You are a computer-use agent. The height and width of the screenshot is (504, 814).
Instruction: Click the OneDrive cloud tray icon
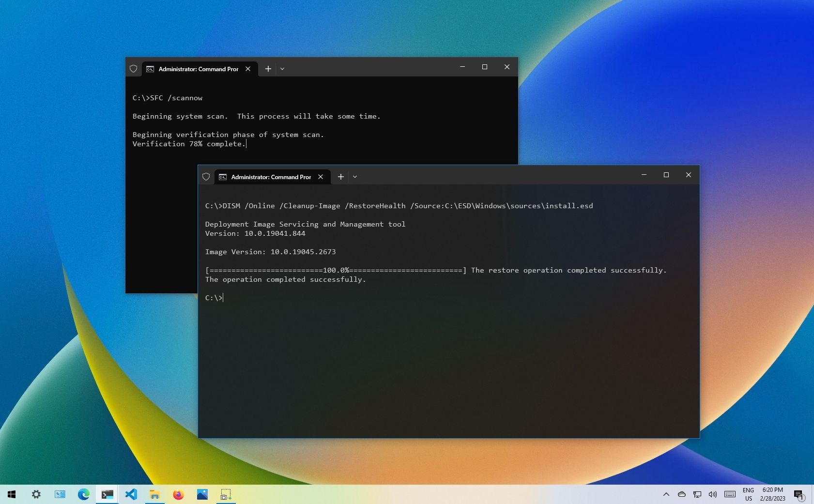coord(681,494)
